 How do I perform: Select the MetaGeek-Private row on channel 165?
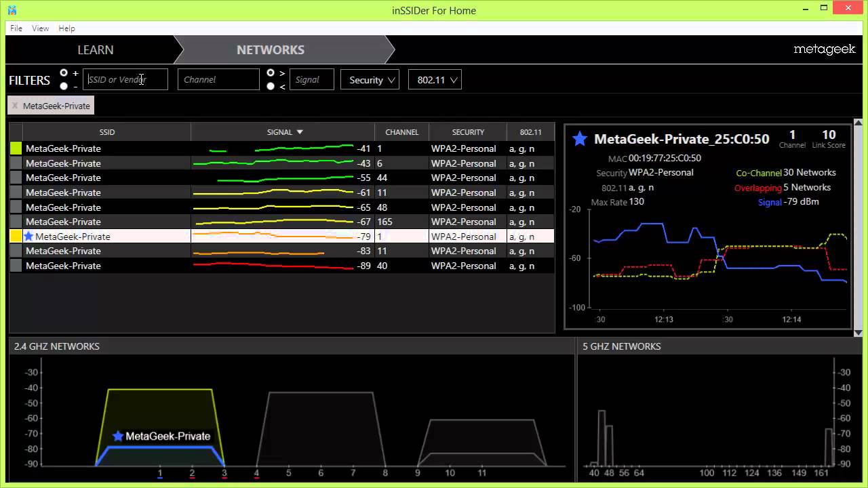pyautogui.click(x=281, y=222)
